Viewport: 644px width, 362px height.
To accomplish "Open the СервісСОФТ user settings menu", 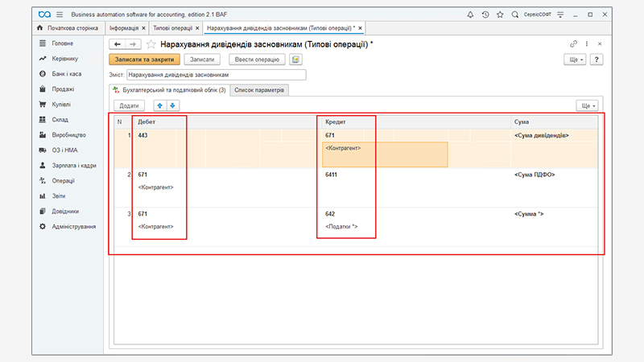I will coord(563,14).
